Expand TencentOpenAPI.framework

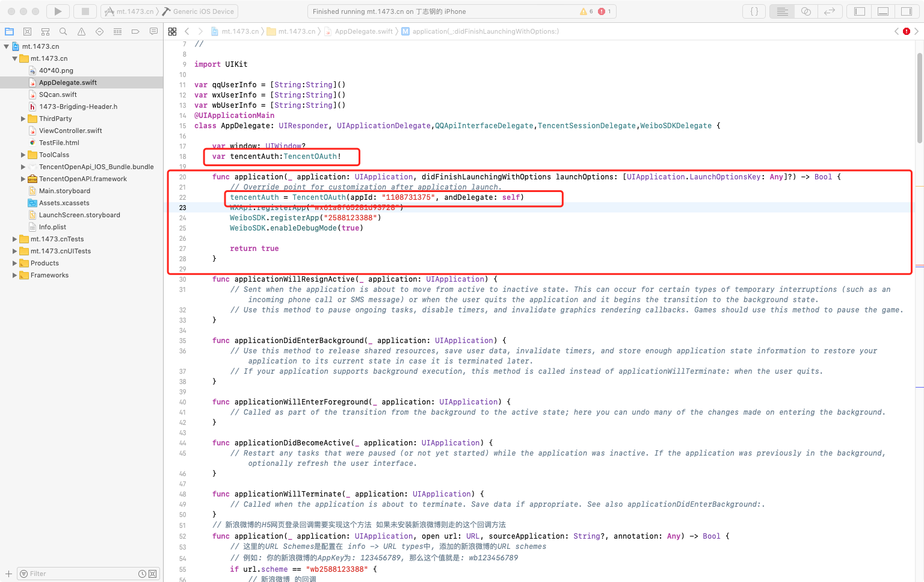[x=23, y=179]
